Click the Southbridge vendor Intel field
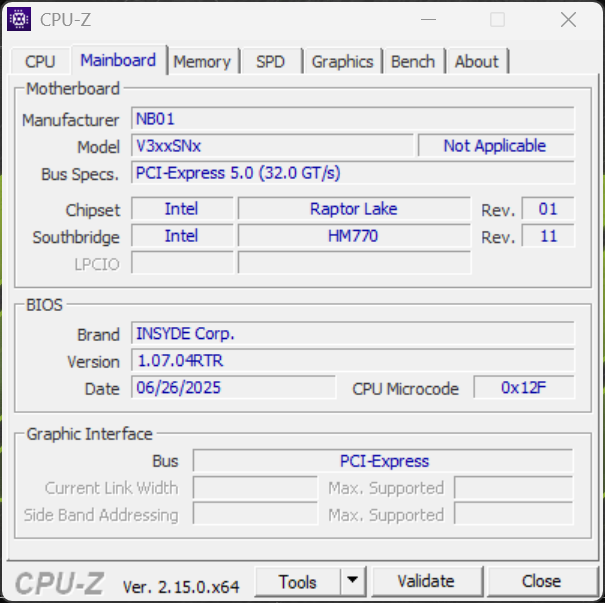Image resolution: width=605 pixels, height=603 pixels. (x=182, y=236)
